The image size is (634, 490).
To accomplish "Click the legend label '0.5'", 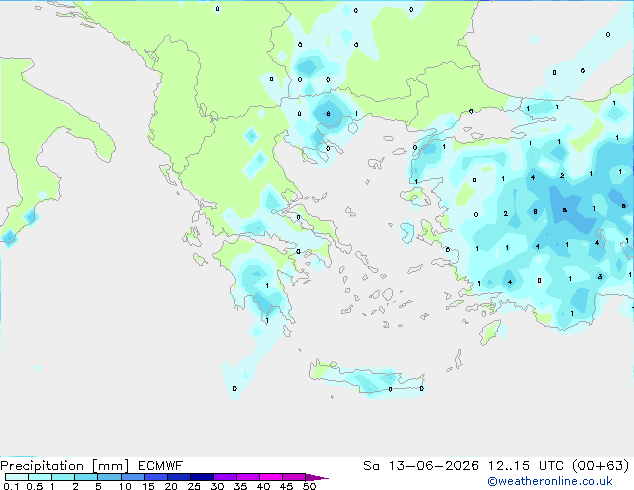I will coord(34,486).
